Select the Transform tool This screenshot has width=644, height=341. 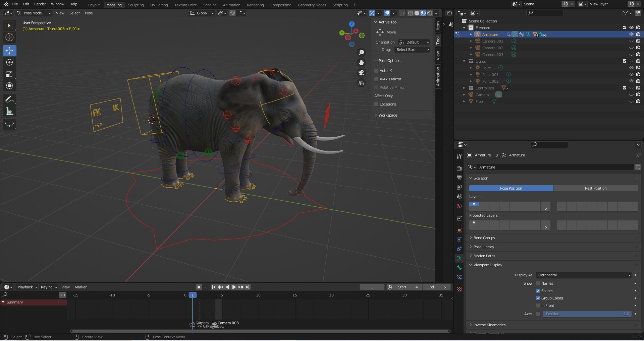[x=9, y=86]
